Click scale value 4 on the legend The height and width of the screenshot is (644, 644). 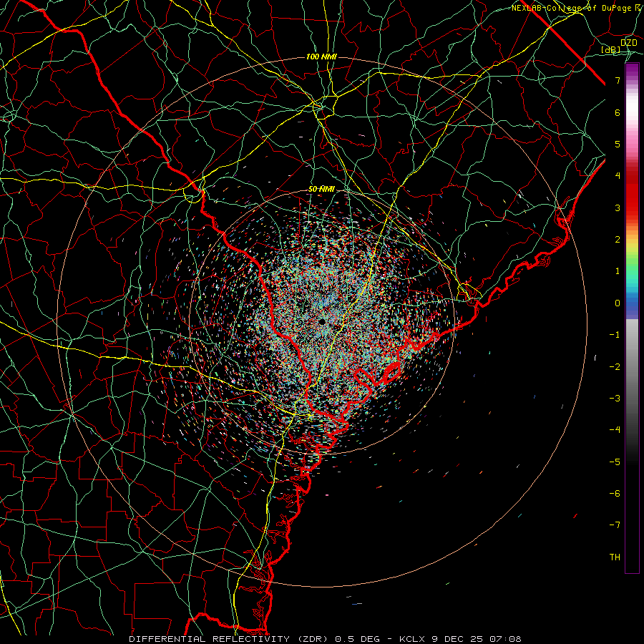(618, 176)
